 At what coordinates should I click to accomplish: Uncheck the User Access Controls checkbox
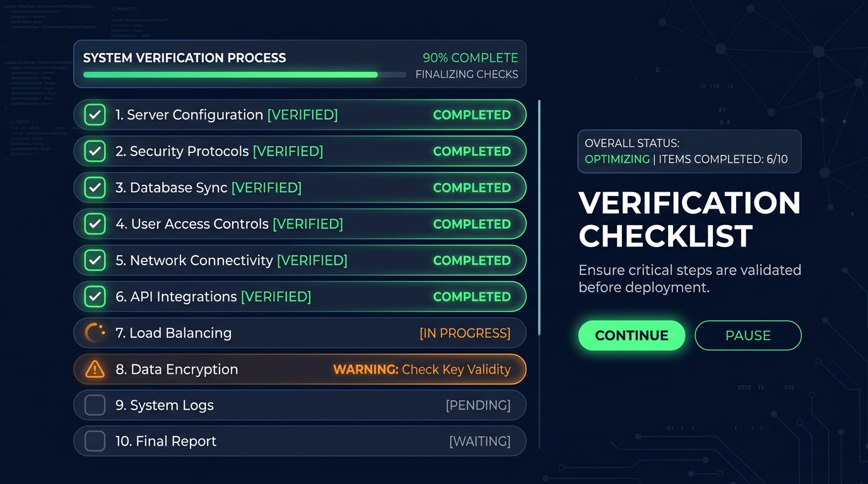point(95,224)
